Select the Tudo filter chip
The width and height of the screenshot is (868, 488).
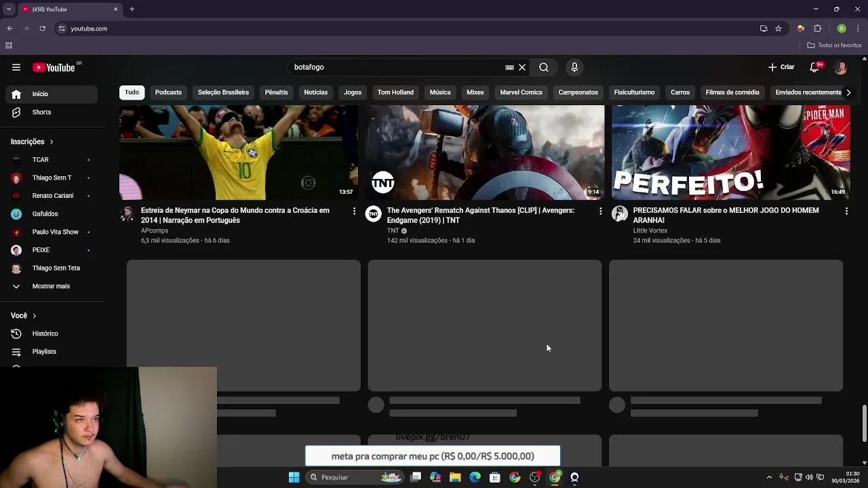pyautogui.click(x=132, y=92)
